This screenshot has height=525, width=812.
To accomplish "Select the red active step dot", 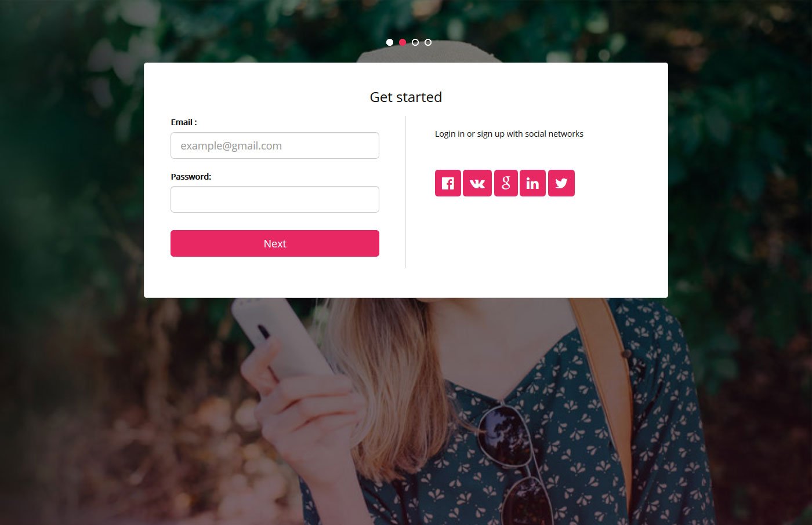I will click(403, 42).
